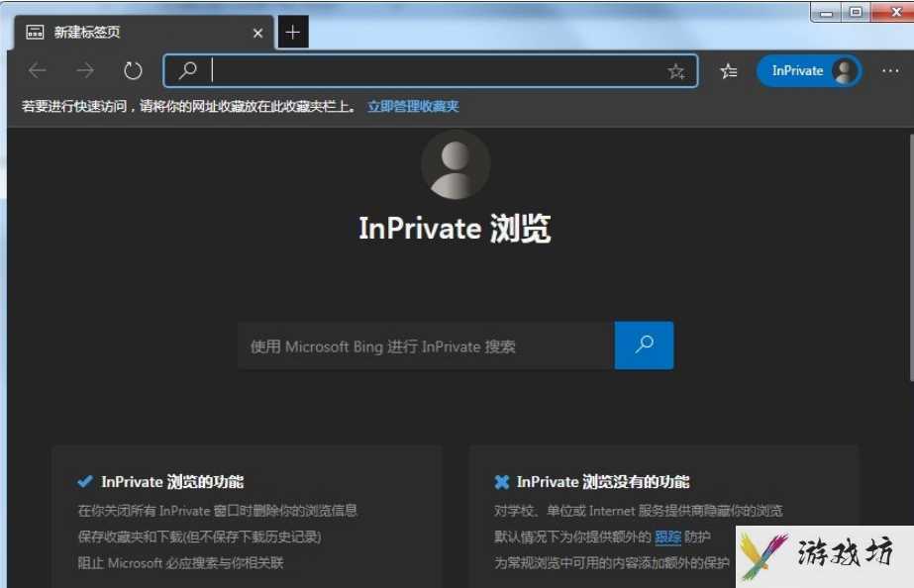914x588 pixels.
Task: Reload the page with refresh icon
Action: pyautogui.click(x=133, y=70)
